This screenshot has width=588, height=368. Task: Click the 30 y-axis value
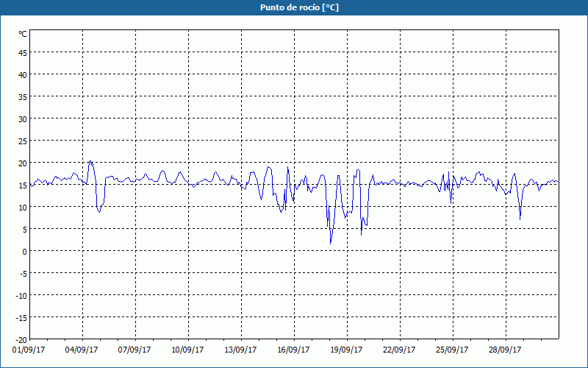pos(23,119)
